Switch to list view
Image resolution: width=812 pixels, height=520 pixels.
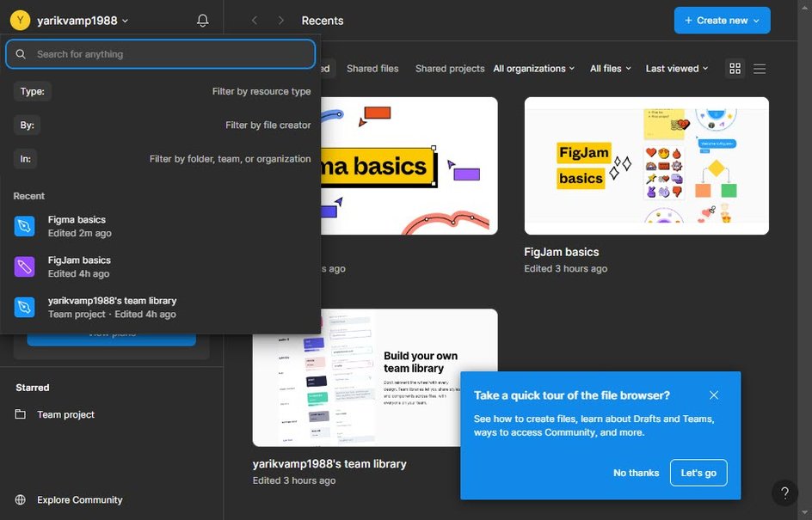(760, 68)
